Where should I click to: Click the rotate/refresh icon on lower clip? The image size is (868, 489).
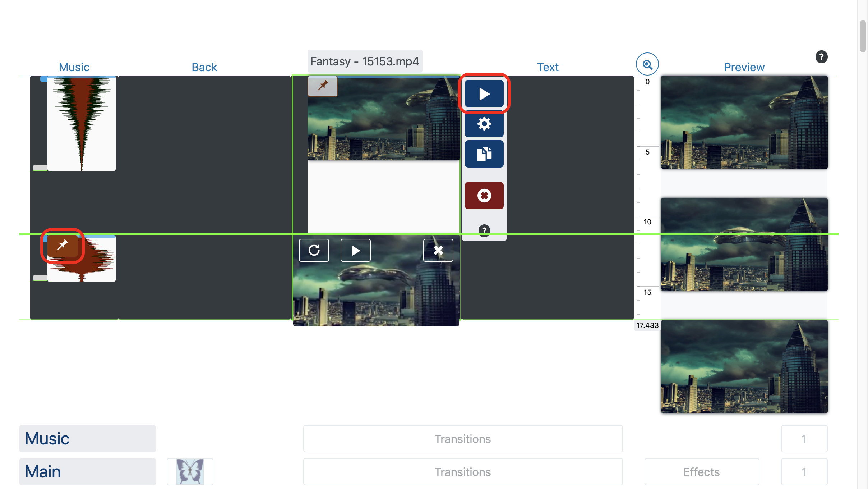pyautogui.click(x=314, y=251)
